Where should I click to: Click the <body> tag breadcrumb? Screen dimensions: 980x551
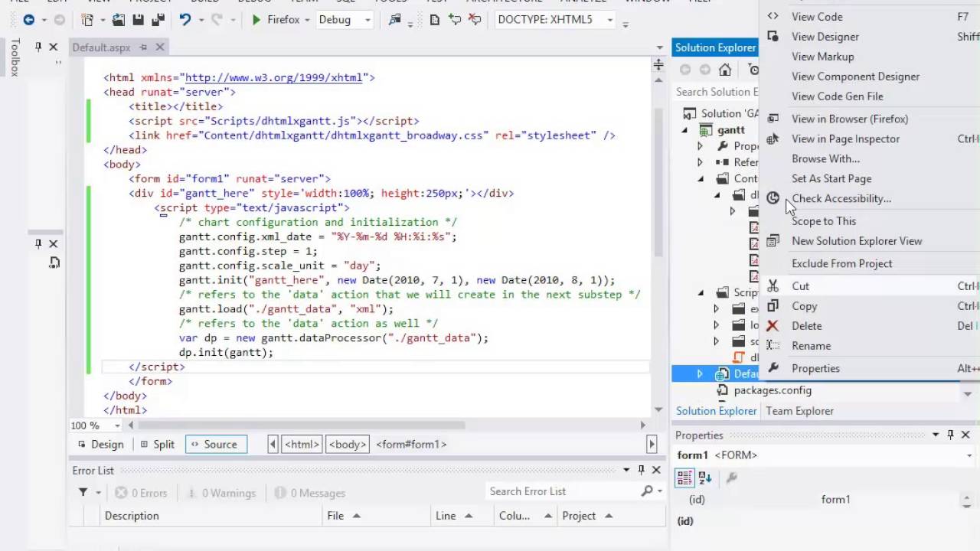348,444
